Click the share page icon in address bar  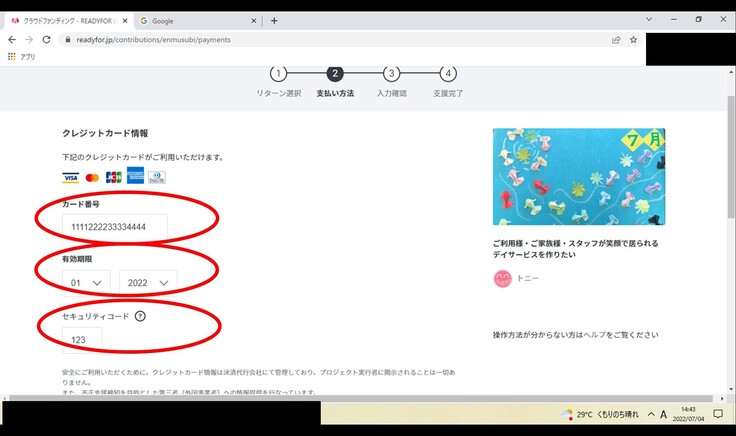pyautogui.click(x=615, y=40)
